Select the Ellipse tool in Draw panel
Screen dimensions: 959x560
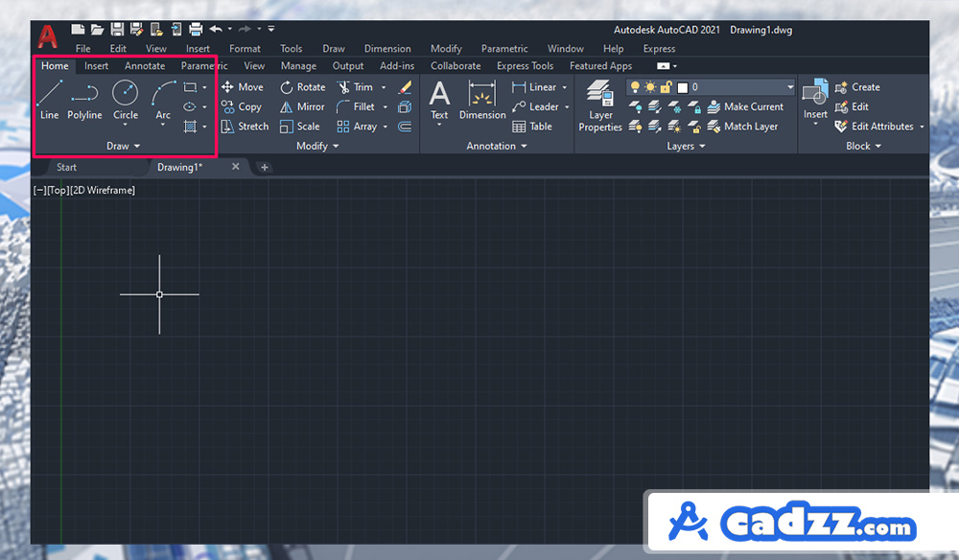190,107
